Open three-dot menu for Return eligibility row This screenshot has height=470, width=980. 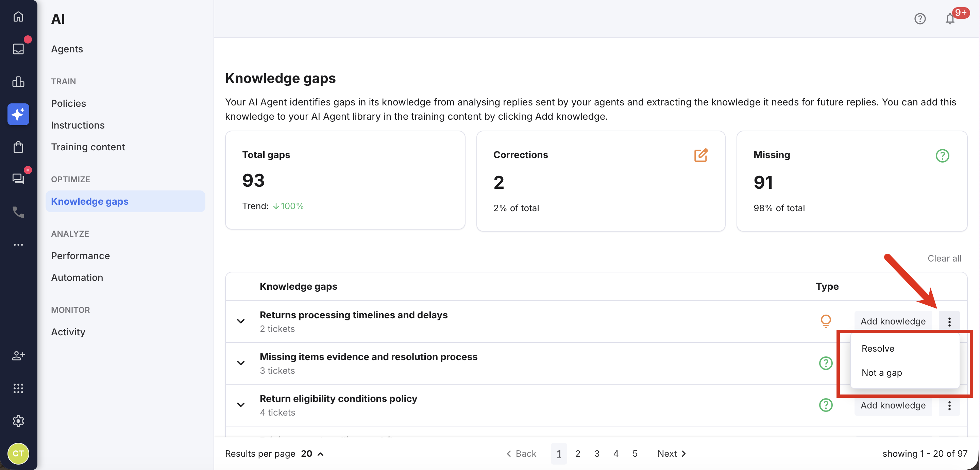click(x=949, y=405)
